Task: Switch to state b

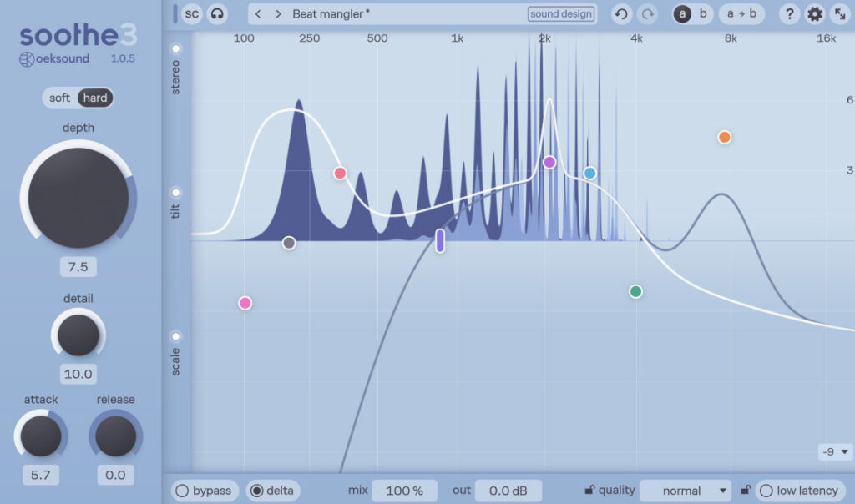Action: [x=703, y=13]
